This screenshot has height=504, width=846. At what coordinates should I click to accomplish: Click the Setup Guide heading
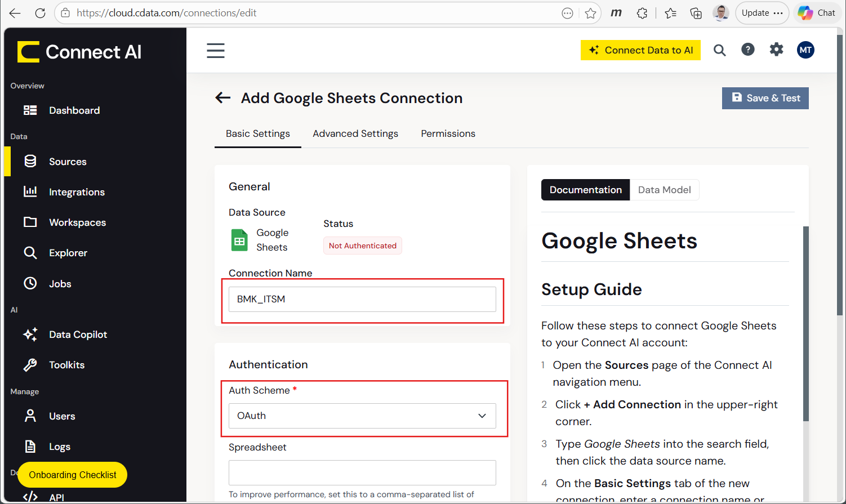[591, 289]
